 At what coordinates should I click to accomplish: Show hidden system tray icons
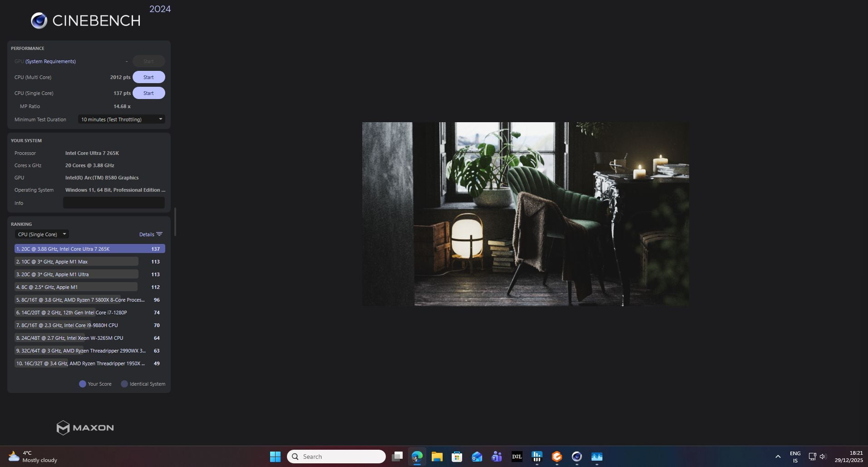tap(778, 457)
